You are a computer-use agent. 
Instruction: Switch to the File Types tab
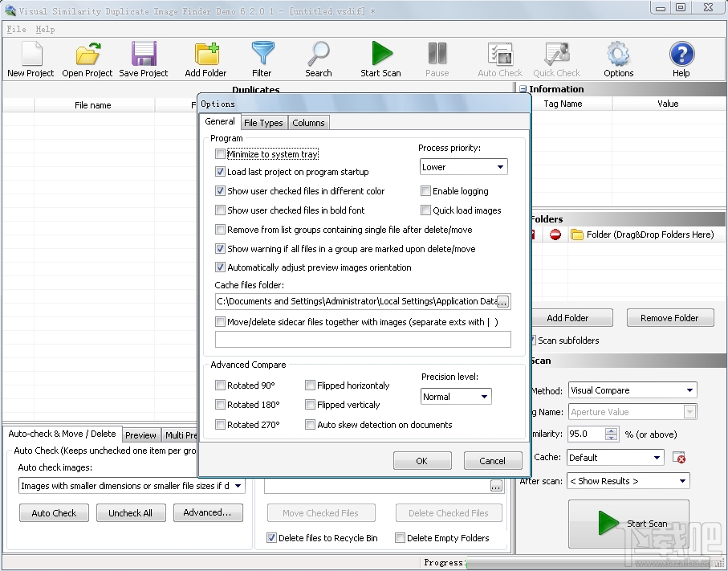(264, 122)
